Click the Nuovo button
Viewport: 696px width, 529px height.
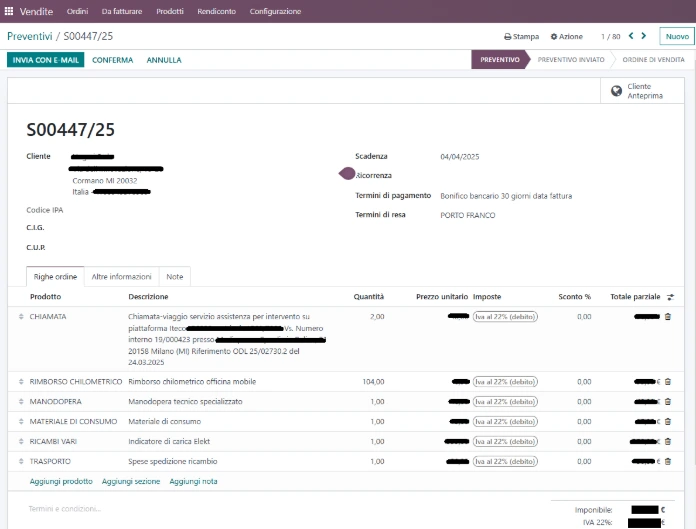click(x=677, y=36)
